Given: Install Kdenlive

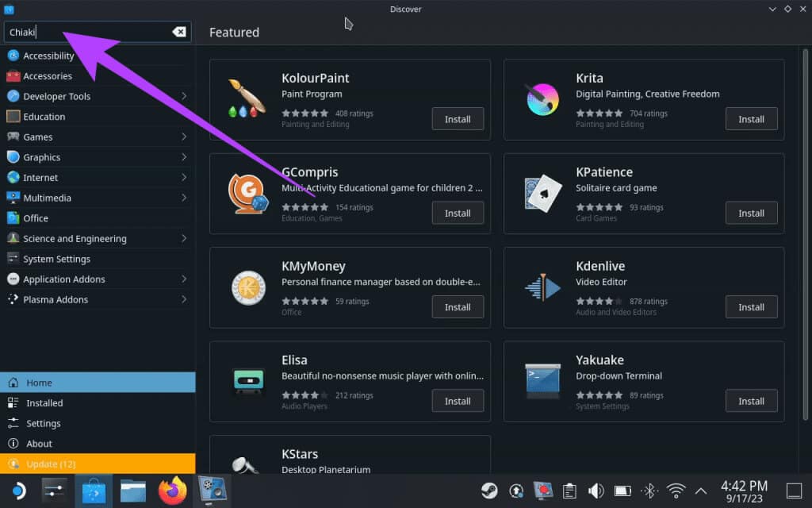Looking at the screenshot, I should pyautogui.click(x=752, y=307).
